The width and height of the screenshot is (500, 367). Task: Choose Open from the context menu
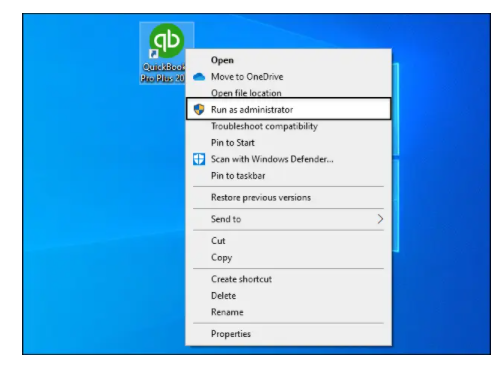(x=288, y=60)
